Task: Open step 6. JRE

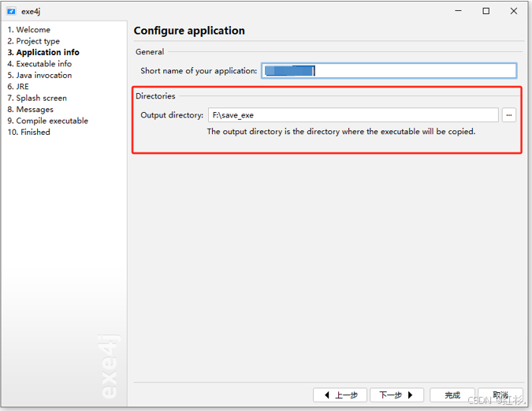Action: click(18, 87)
